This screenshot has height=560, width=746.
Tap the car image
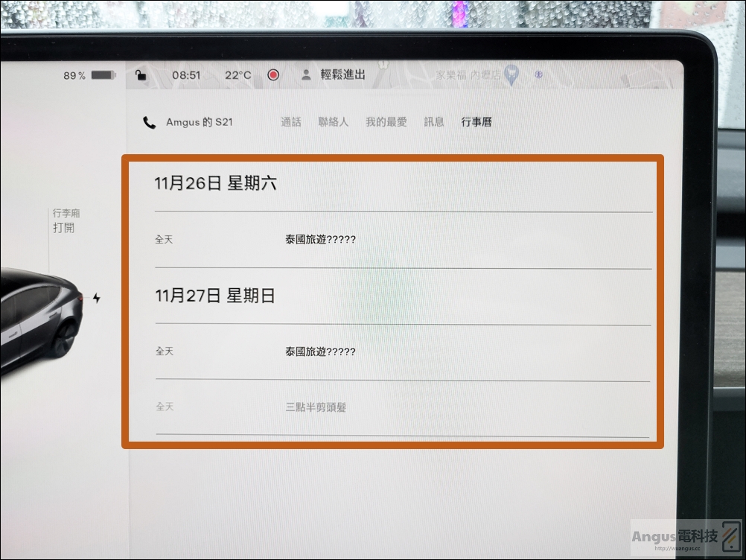point(40,323)
